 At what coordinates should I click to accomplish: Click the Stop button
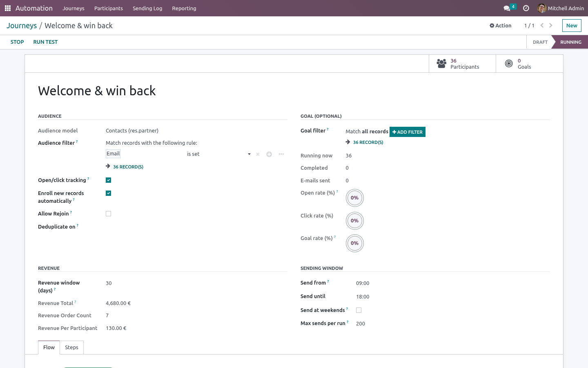pos(17,42)
